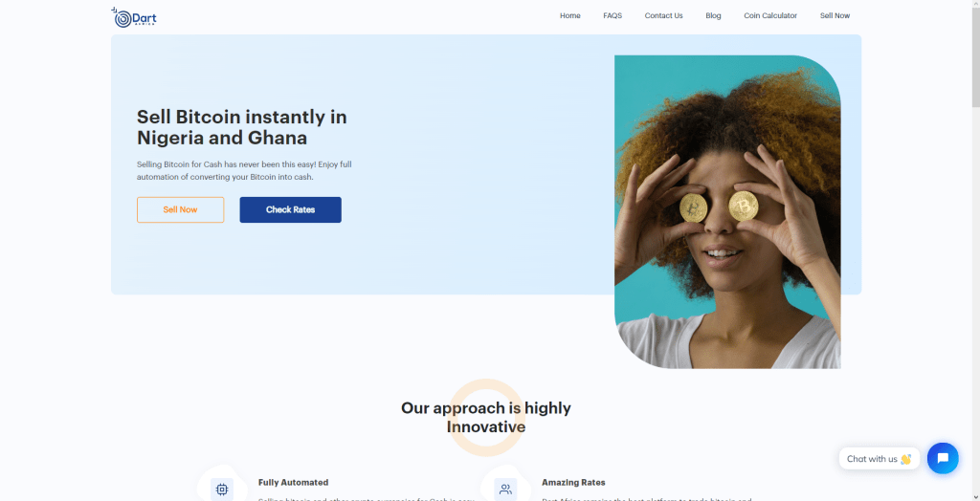The width and height of the screenshot is (980, 501).
Task: Click the waving hand emoji
Action: click(x=905, y=459)
